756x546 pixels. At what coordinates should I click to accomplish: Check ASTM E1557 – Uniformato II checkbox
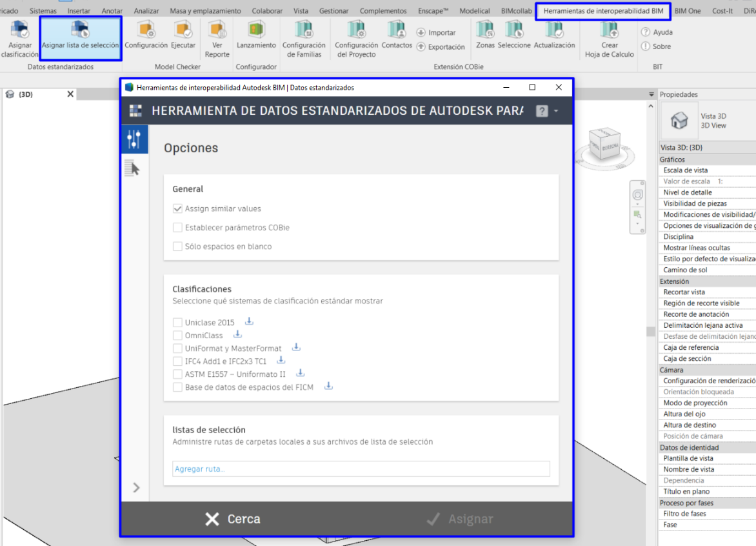point(177,374)
